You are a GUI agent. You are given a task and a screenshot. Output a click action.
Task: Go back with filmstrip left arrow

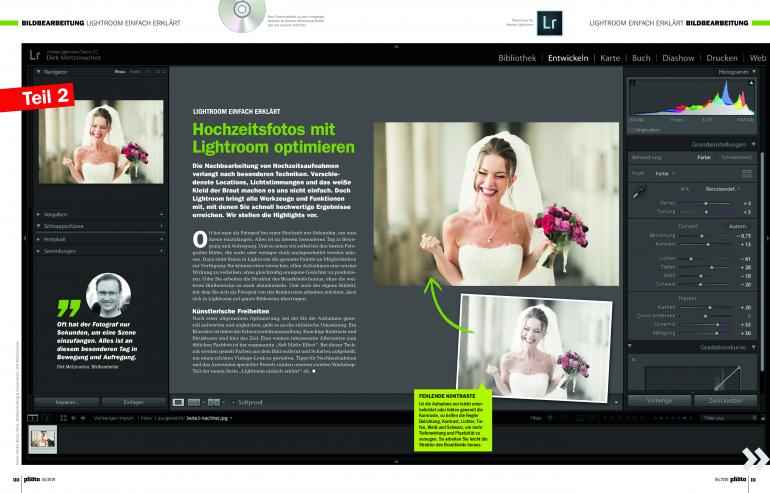point(73,418)
